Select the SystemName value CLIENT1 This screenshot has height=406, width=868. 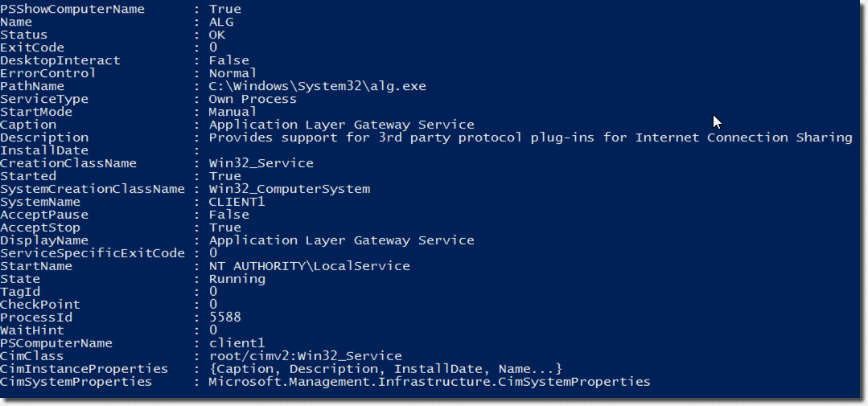237,202
